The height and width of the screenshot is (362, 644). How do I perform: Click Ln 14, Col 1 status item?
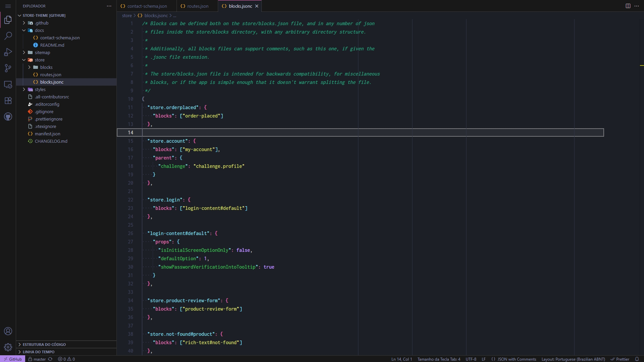pyautogui.click(x=401, y=359)
